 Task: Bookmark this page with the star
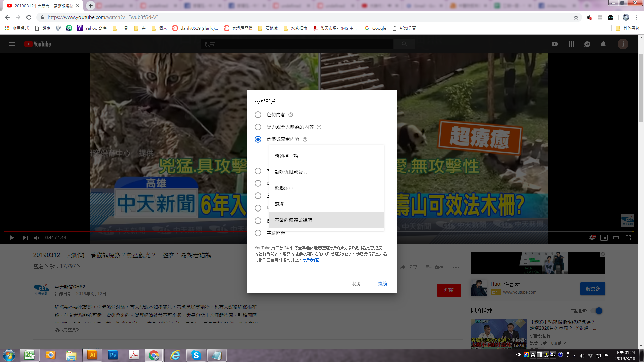pos(576,17)
